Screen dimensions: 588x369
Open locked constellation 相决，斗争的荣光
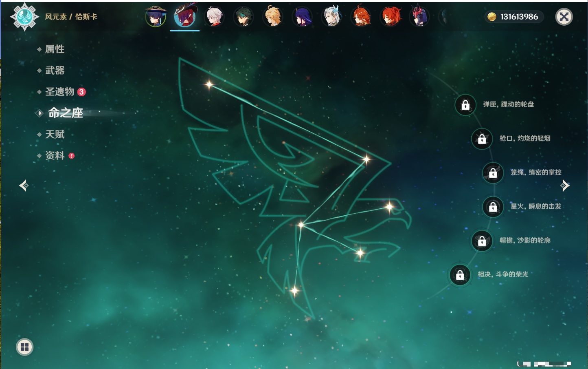460,275
